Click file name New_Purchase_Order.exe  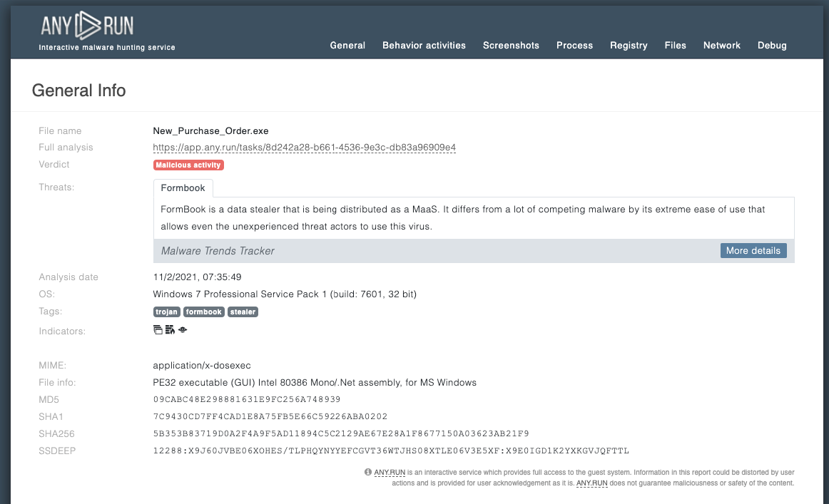click(x=211, y=130)
